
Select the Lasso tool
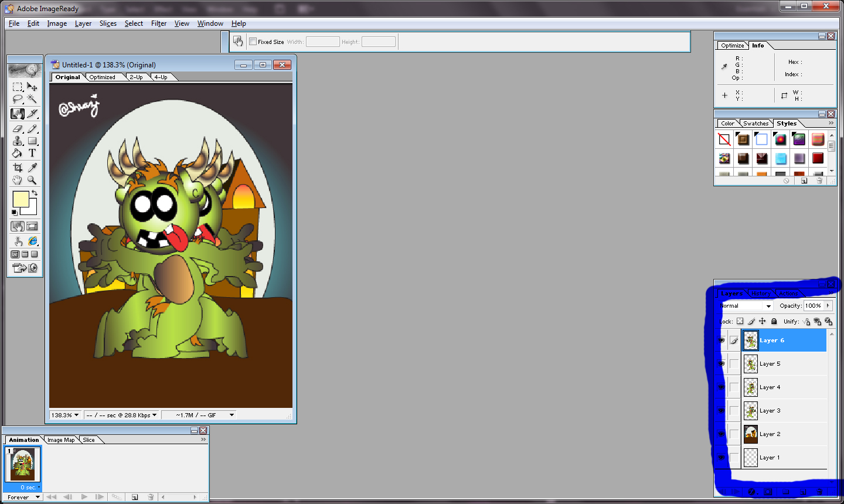pos(18,100)
